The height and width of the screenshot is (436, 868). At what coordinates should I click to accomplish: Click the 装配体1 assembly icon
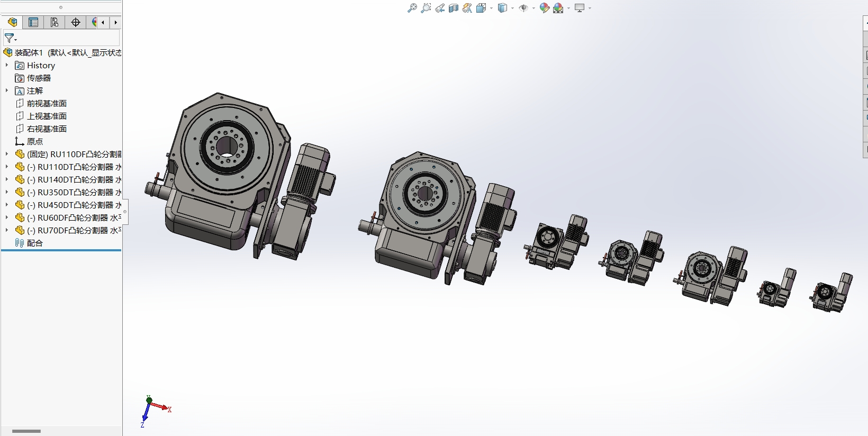point(8,52)
